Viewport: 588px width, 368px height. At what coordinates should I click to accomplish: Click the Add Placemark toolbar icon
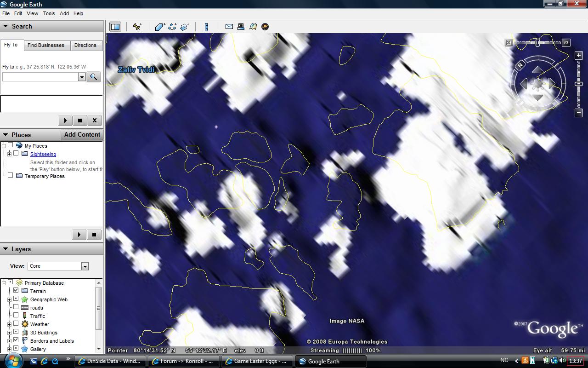137,27
